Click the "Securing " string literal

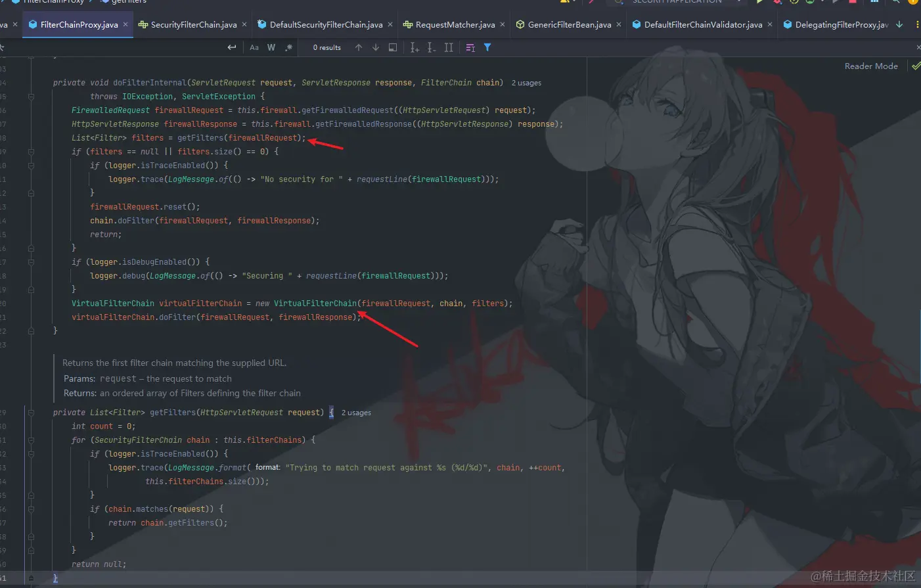click(x=267, y=276)
